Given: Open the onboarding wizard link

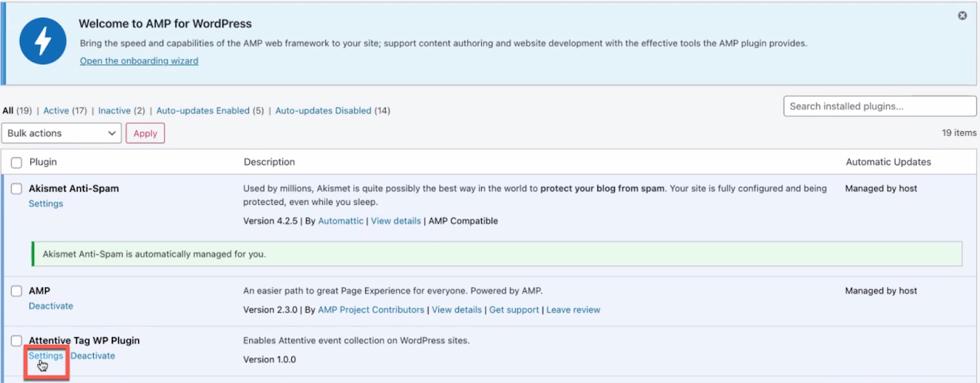Looking at the screenshot, I should click(x=139, y=61).
